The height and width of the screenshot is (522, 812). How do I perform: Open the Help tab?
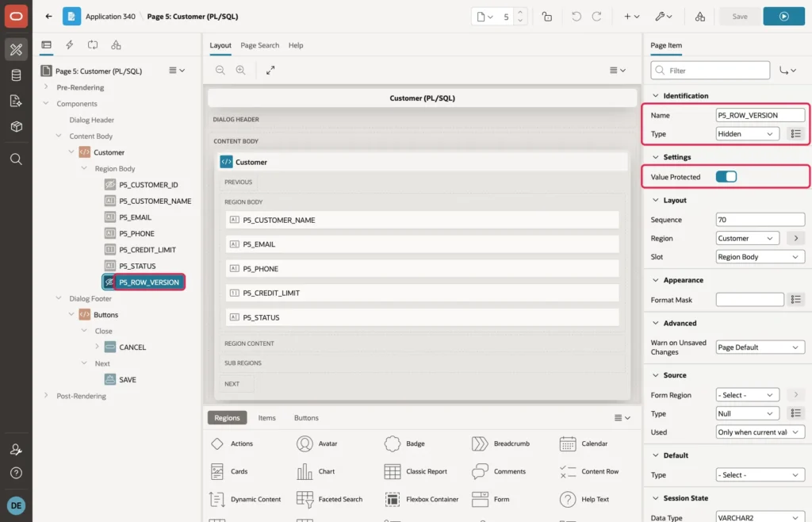[296, 45]
